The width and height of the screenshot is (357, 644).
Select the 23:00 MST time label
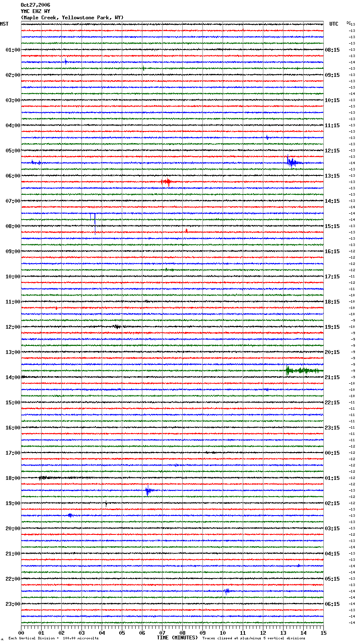tap(13, 604)
